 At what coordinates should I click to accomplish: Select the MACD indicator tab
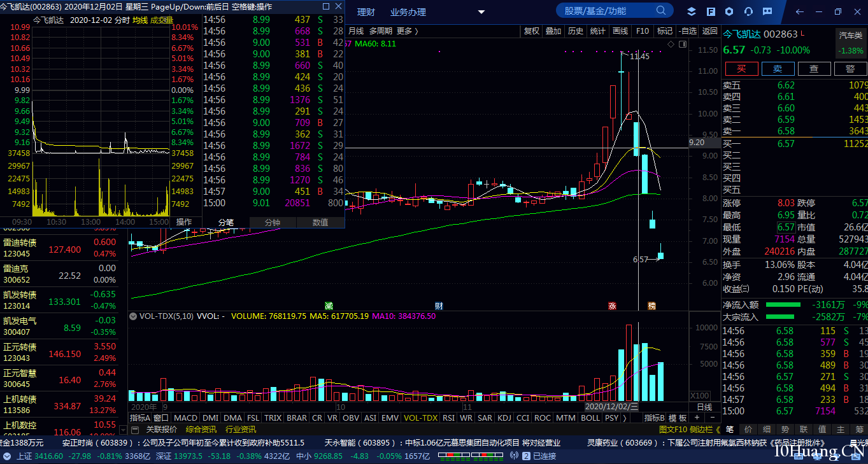tap(185, 418)
